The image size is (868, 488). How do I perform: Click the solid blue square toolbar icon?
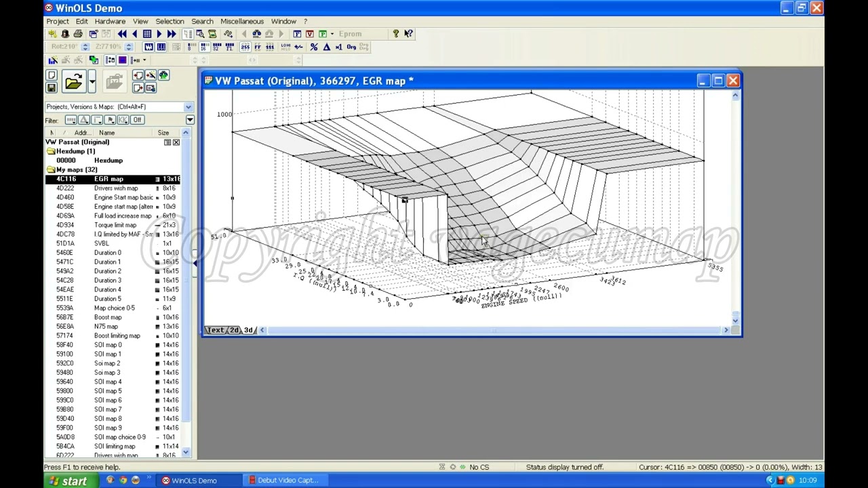(x=122, y=60)
